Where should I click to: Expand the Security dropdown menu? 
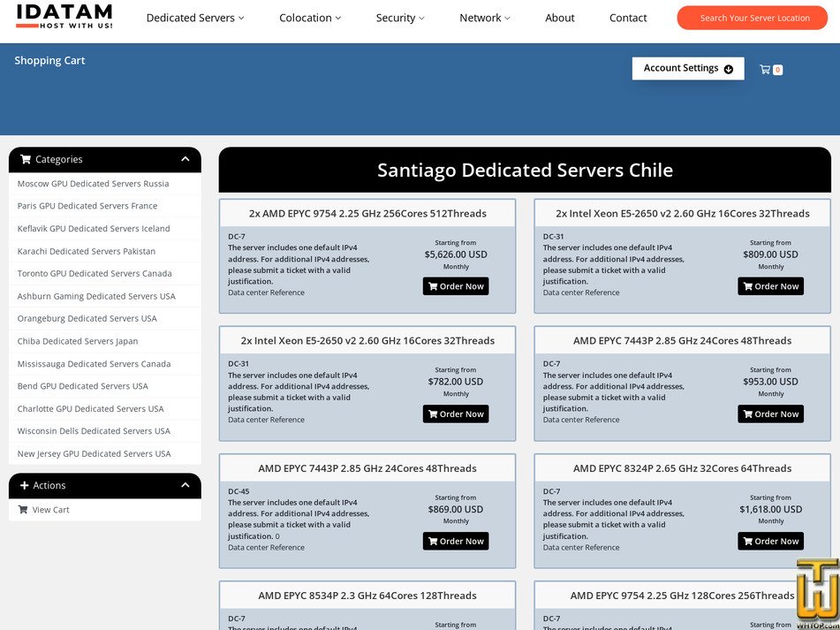point(400,18)
